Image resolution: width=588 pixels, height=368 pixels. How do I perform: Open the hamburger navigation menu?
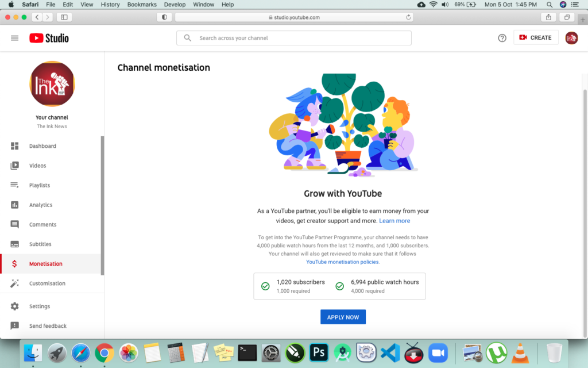[14, 38]
